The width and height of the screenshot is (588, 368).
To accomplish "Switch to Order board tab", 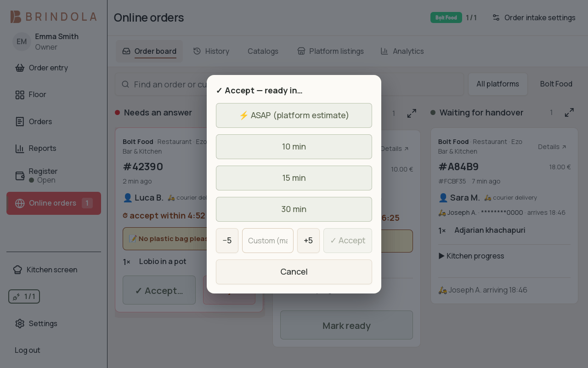I will point(149,51).
